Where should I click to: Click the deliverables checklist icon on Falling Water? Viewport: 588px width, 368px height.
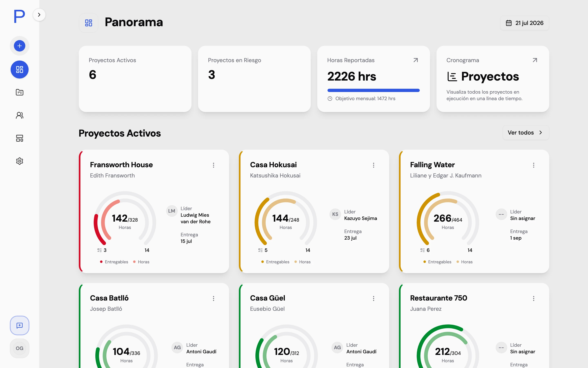tap(423, 250)
